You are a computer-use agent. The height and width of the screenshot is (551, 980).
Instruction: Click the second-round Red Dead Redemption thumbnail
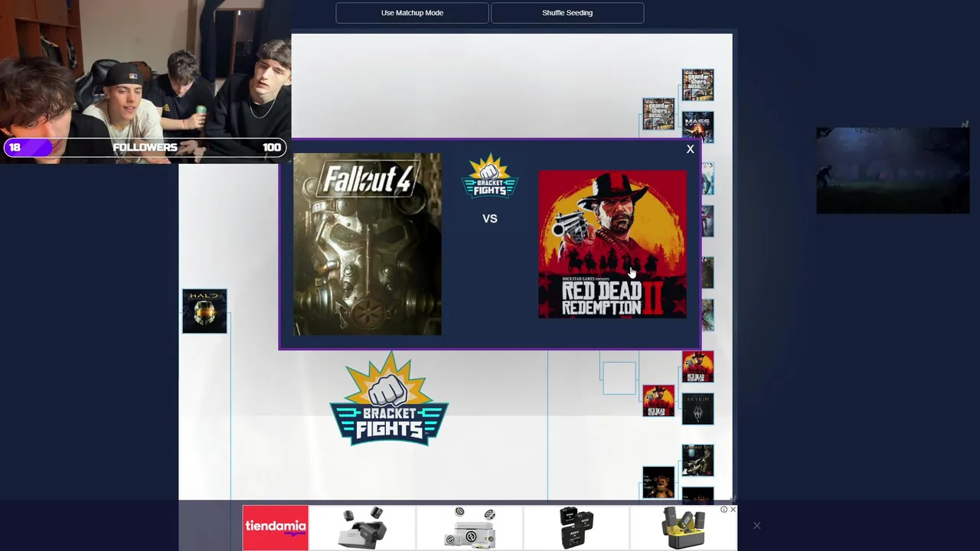pos(658,401)
